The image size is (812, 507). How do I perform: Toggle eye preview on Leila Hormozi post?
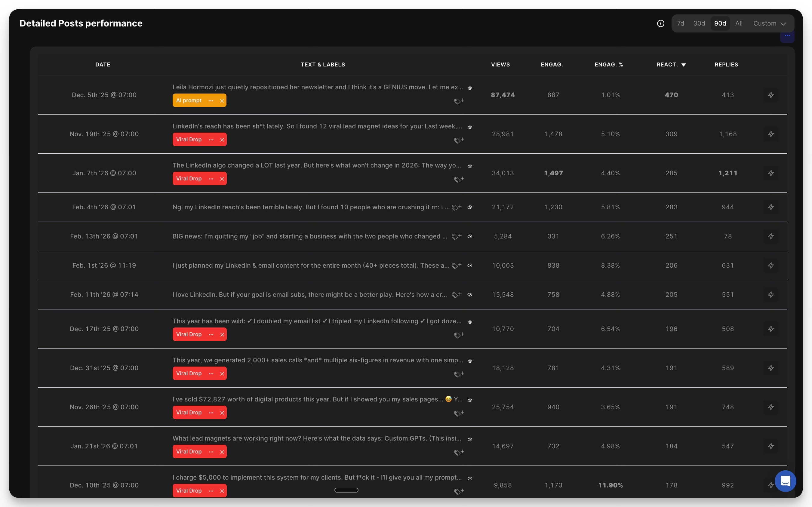[470, 88]
